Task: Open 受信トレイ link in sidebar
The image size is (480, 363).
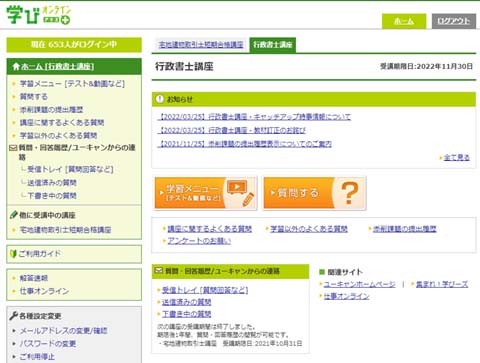Action: pyautogui.click(x=70, y=169)
